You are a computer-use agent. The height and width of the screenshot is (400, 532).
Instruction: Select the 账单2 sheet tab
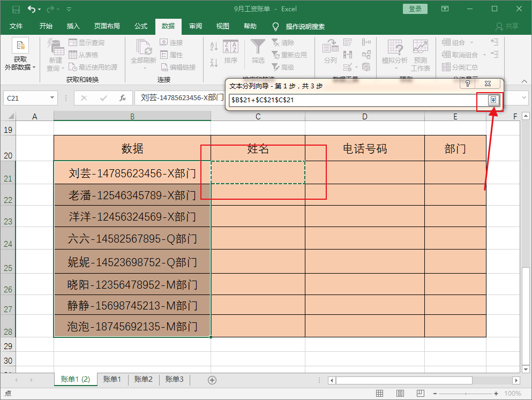click(143, 379)
